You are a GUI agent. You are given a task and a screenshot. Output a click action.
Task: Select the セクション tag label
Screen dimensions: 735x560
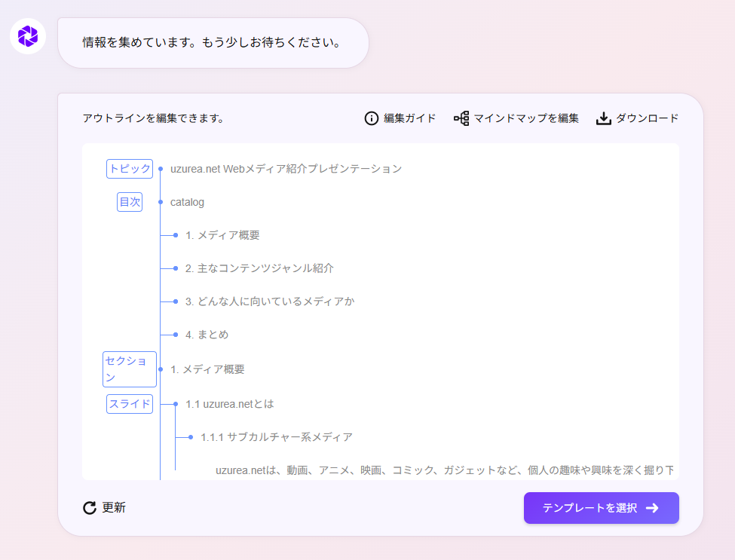tap(130, 369)
